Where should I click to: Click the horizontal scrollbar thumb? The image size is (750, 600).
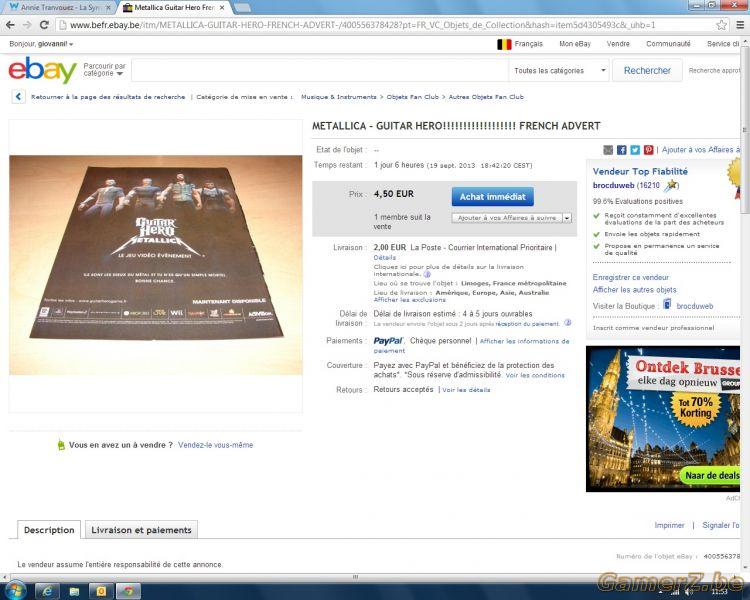(x=355, y=577)
